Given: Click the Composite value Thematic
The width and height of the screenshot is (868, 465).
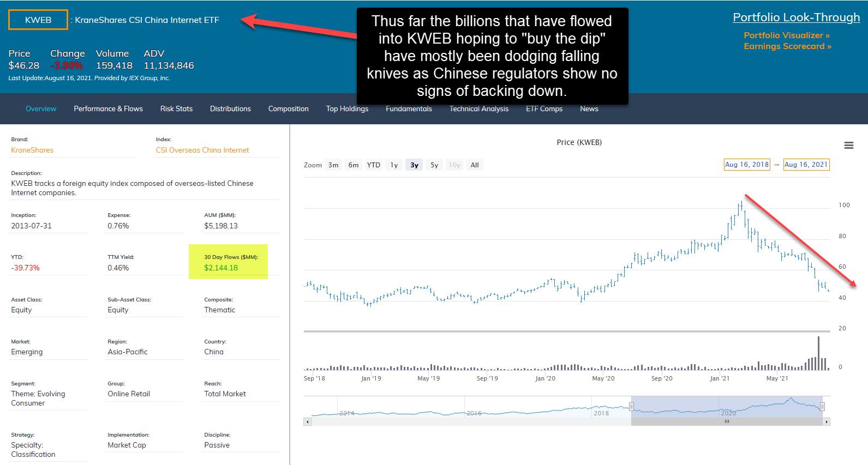Looking at the screenshot, I should 219,310.
